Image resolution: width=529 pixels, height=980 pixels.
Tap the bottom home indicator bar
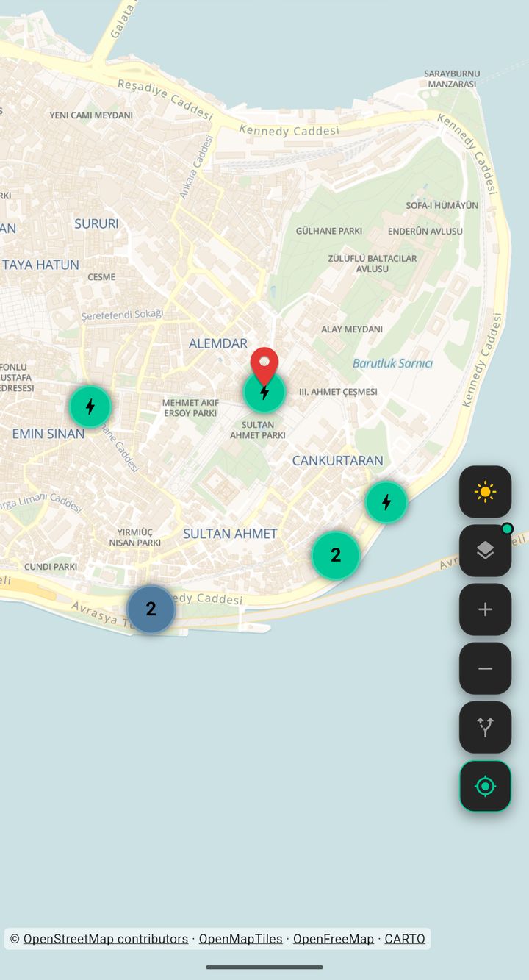264,967
